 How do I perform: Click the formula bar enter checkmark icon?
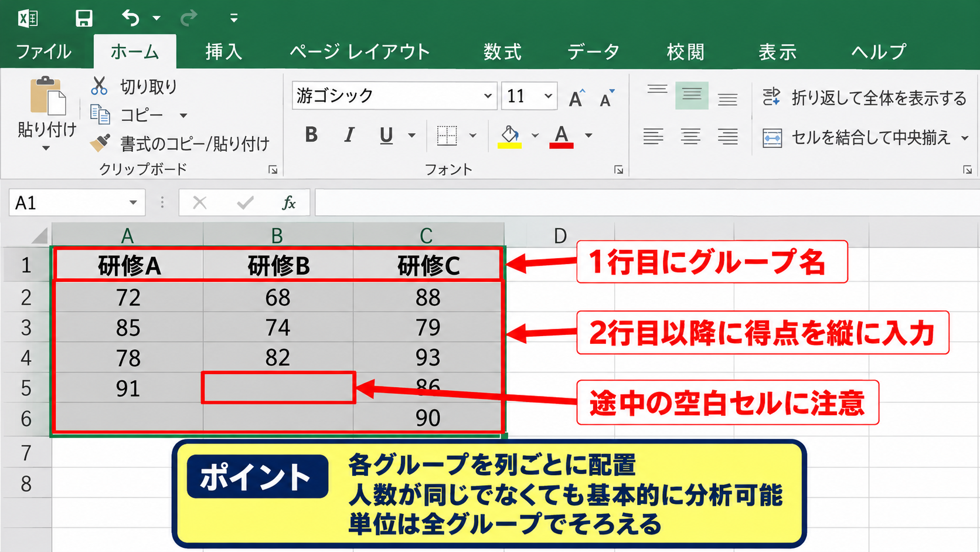pyautogui.click(x=245, y=203)
